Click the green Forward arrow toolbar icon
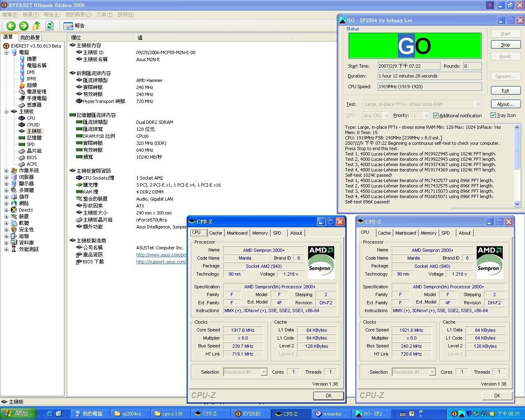525x420 pixels. coord(24,26)
